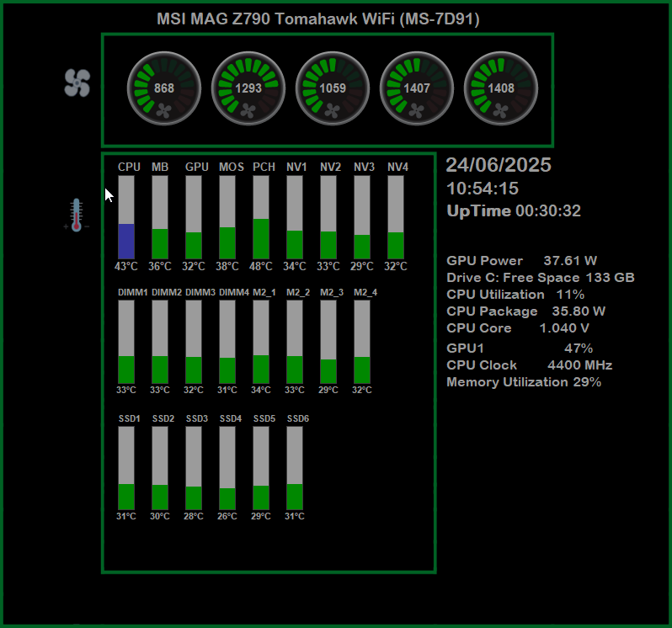Screen dimensions: 672x628
Task: Click the thermometer icon beside temperature bars
Action: (x=77, y=215)
